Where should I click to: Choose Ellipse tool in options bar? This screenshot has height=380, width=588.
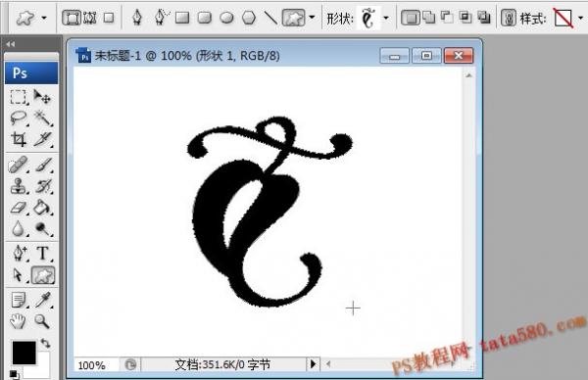[226, 18]
